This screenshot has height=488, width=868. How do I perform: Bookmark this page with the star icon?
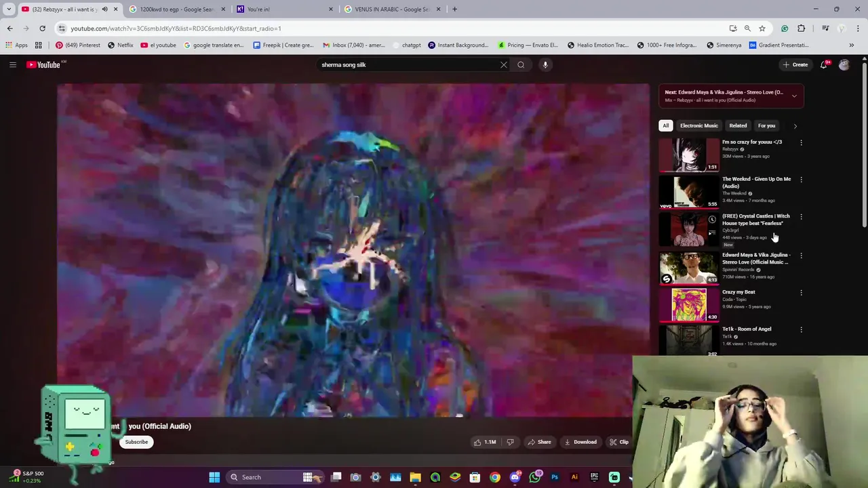(x=762, y=28)
